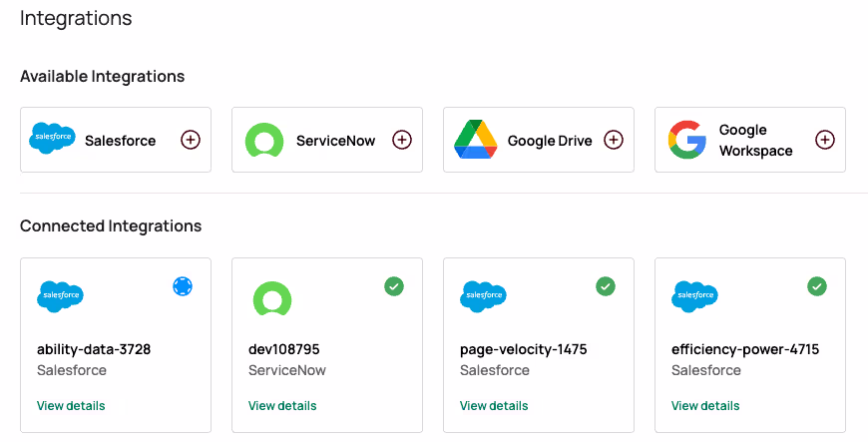Add a ServiceNow integration via plus icon
The image size is (868, 442).
coord(402,140)
